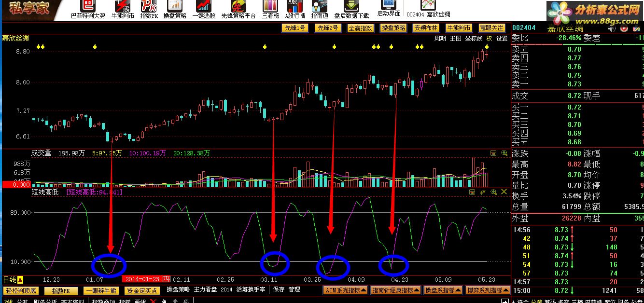Launch the 牛熊判市 icon in top toolbar

(x=123, y=6)
